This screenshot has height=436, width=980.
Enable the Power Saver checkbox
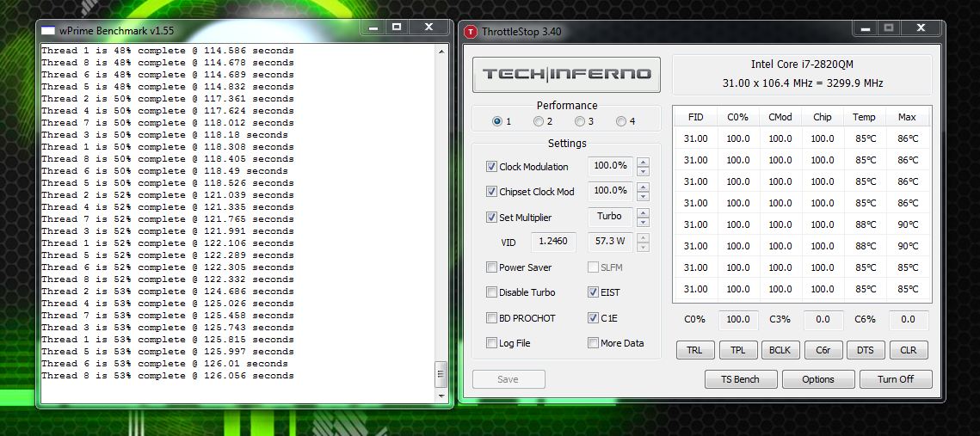[x=491, y=267]
